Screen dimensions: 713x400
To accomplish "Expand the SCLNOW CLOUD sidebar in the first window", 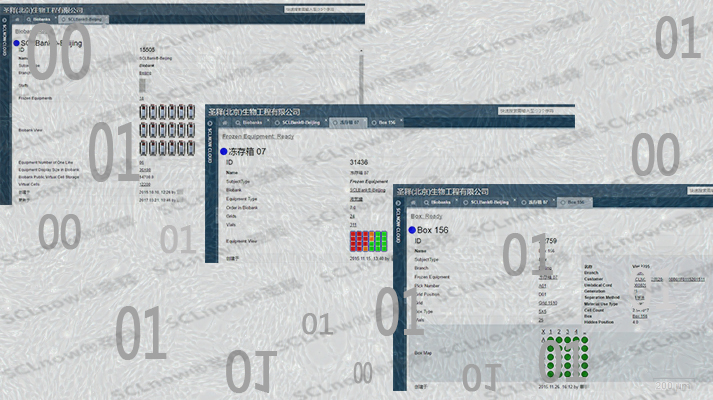I will 5,39.
